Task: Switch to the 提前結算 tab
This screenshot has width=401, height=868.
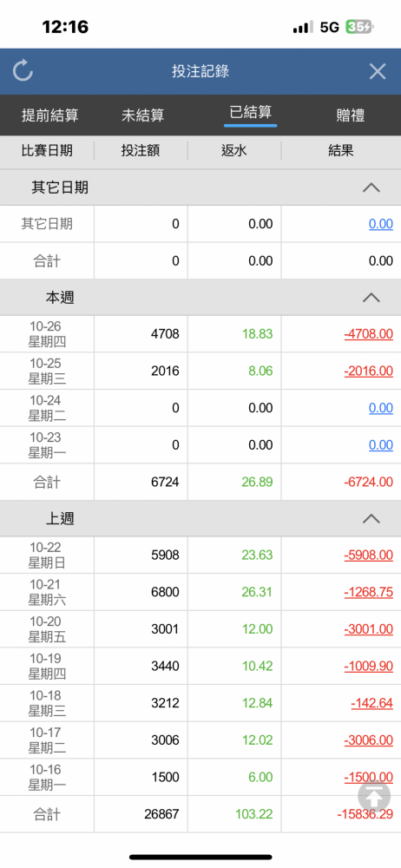Action: [49, 115]
